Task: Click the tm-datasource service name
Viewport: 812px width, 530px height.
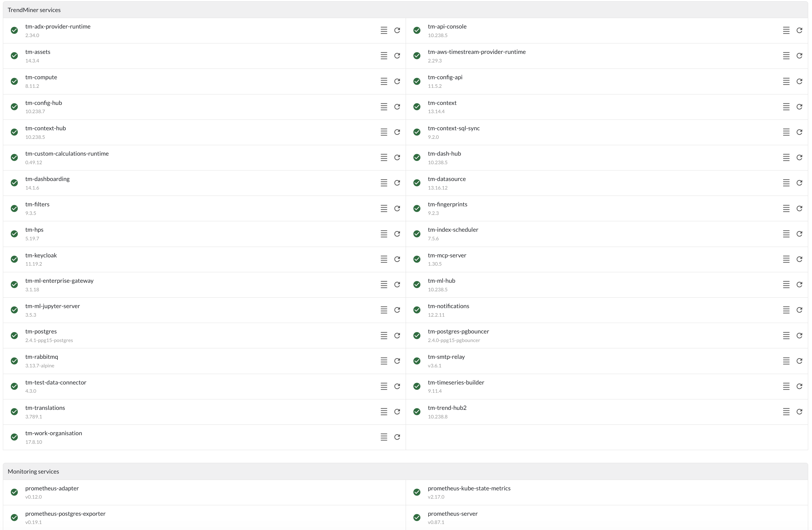Action: click(x=447, y=179)
